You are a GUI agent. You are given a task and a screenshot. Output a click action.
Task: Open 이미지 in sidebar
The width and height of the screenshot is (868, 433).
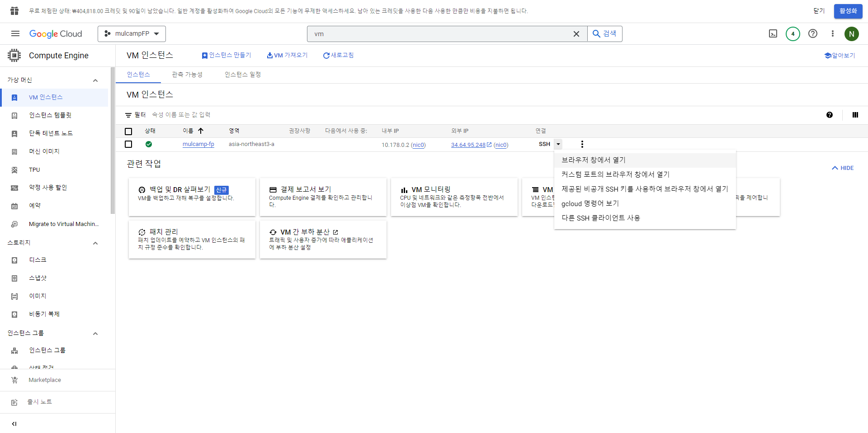(x=54, y=296)
